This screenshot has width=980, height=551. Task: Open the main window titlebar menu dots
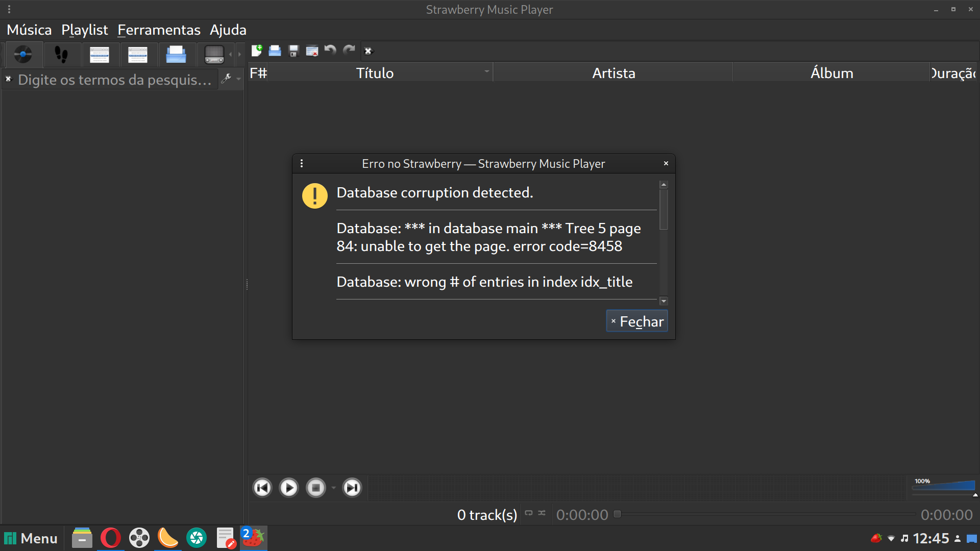pyautogui.click(x=9, y=9)
